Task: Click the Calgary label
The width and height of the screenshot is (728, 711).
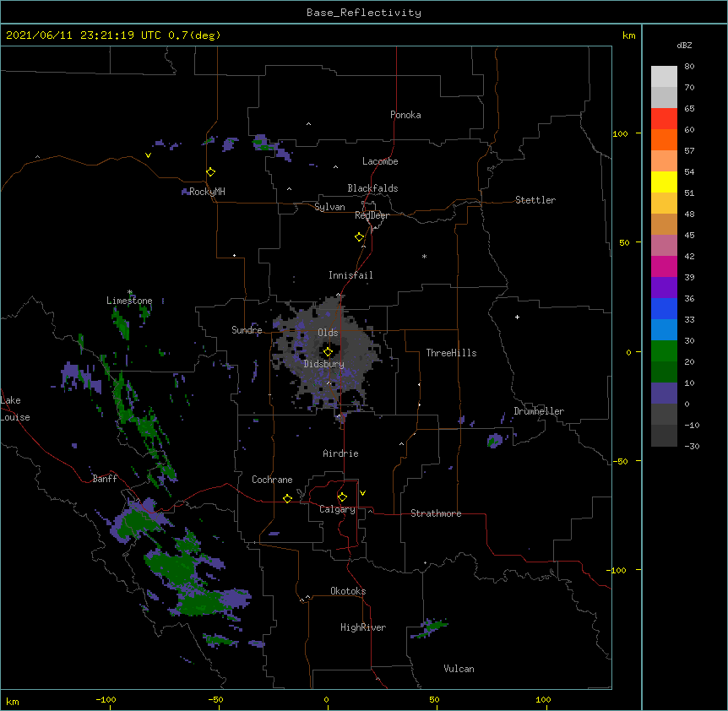Action: (338, 509)
